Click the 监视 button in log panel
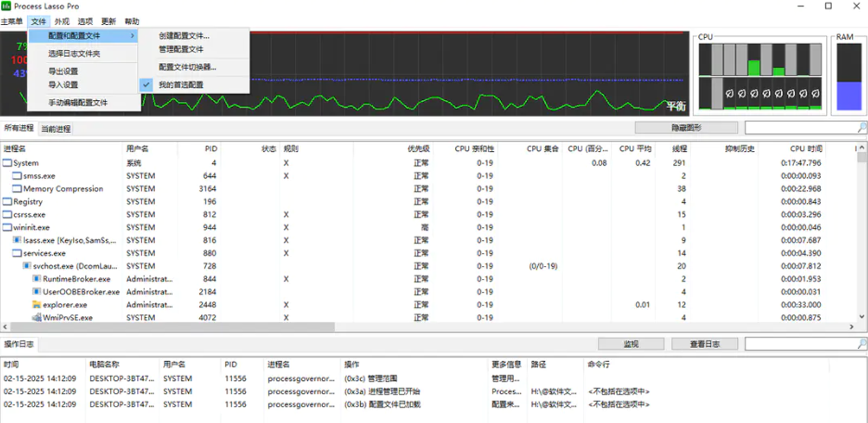 pos(631,344)
